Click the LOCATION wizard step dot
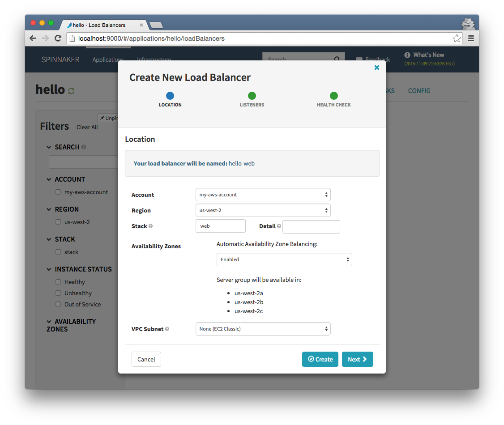 click(x=170, y=95)
